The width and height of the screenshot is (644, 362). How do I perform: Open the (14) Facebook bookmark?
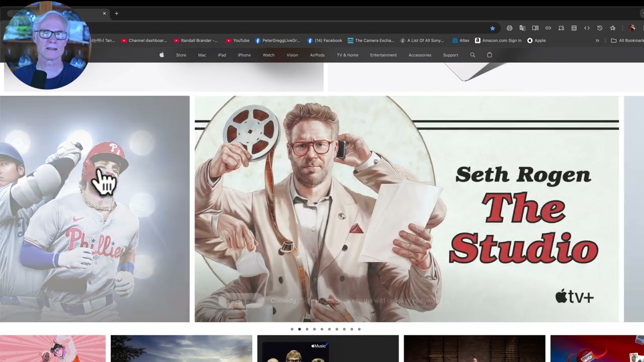325,41
